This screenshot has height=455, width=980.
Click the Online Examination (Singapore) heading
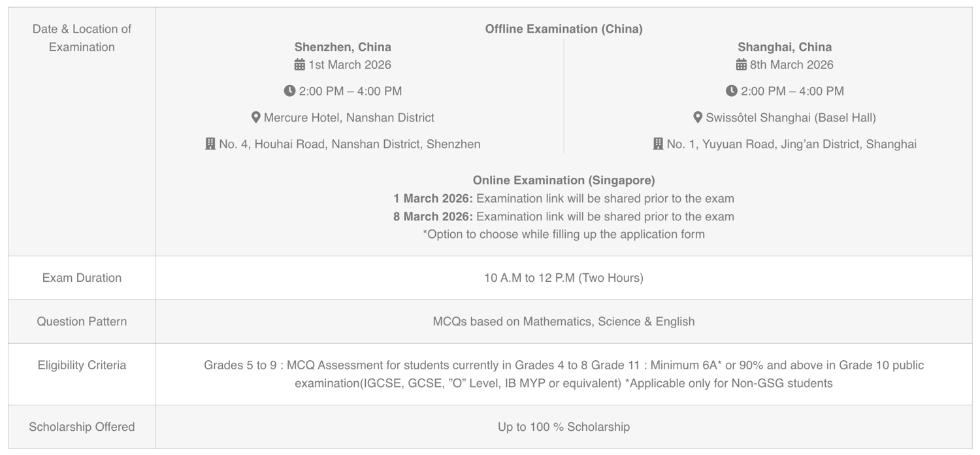click(564, 180)
